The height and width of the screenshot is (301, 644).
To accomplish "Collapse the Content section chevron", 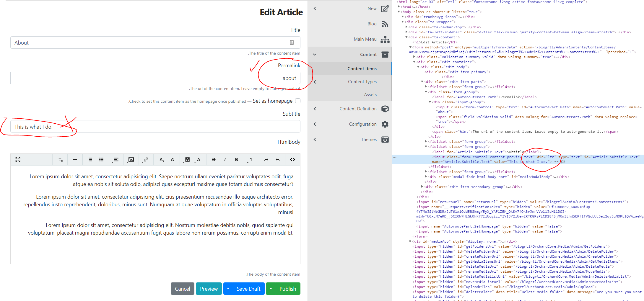I will 315,54.
